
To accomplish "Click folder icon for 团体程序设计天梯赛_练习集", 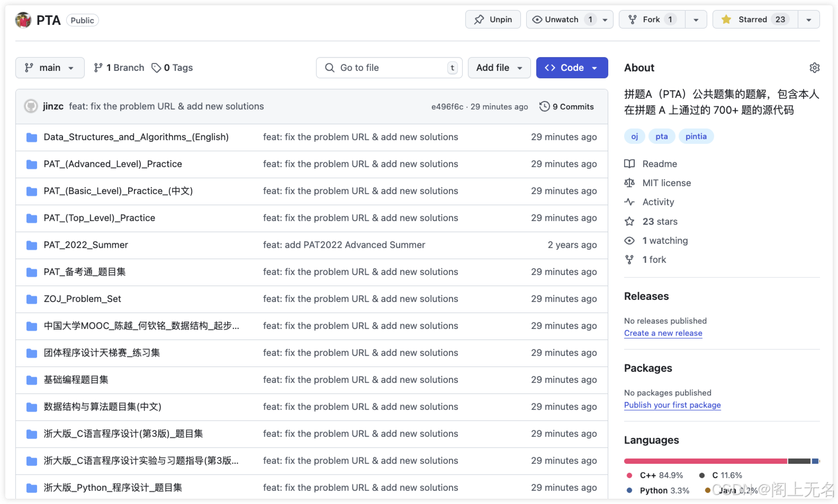I will click(x=32, y=353).
